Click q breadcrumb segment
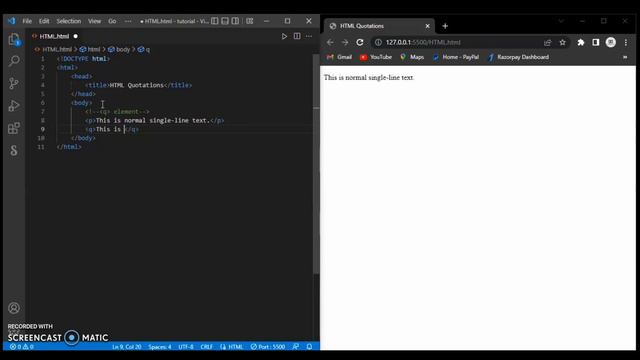The height and width of the screenshot is (360, 640). pyautogui.click(x=147, y=49)
